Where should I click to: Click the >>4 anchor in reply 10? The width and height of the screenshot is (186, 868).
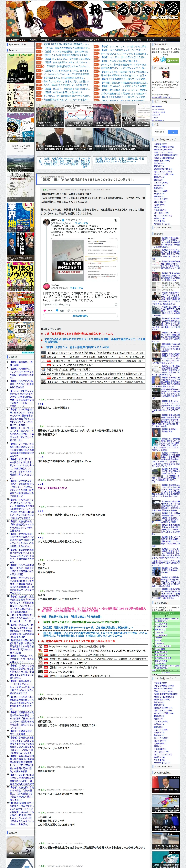point(40,457)
